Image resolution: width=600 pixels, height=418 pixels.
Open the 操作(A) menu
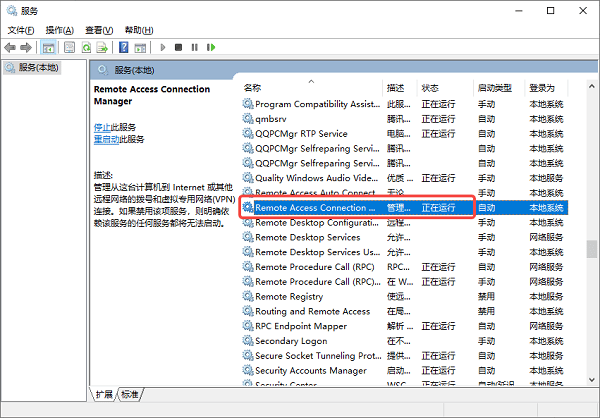pyautogui.click(x=59, y=30)
